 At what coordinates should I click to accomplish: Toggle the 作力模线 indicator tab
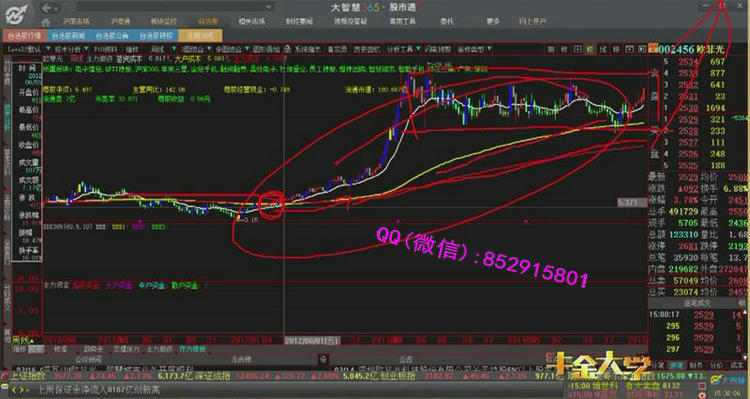192,349
